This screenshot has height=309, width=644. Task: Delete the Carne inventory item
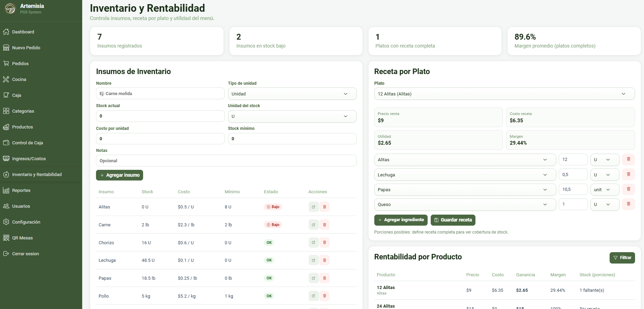(x=324, y=225)
